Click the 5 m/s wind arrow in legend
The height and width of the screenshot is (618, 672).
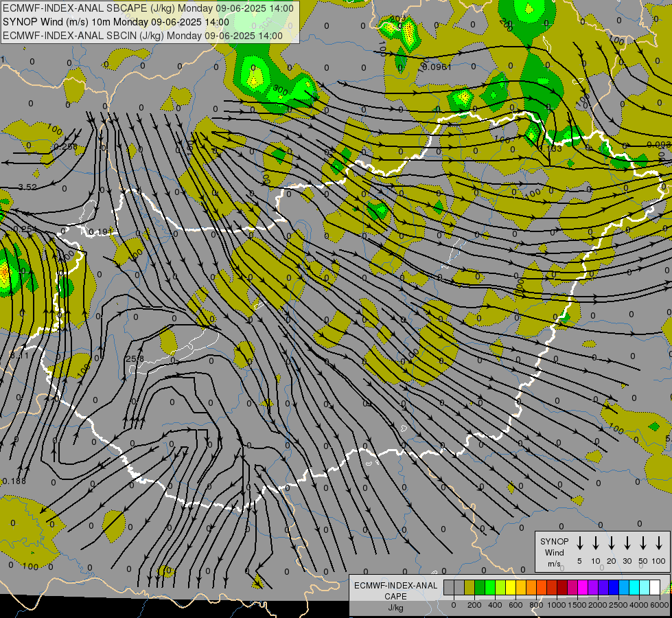[x=579, y=543]
